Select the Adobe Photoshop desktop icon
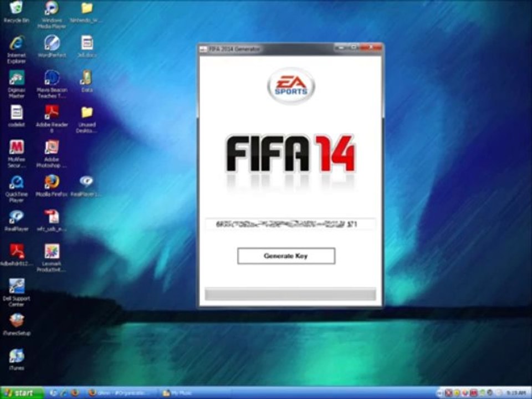Viewport: 532px width, 399px height. [x=52, y=154]
